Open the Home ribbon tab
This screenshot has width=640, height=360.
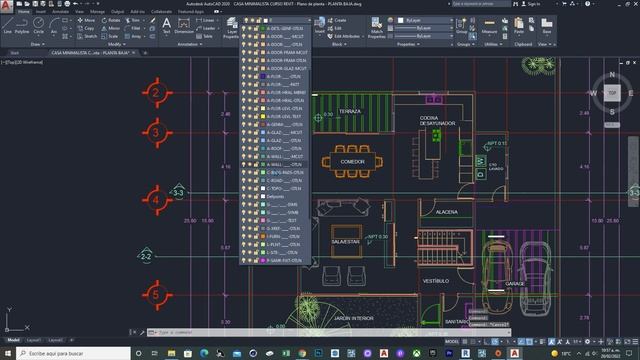(24, 12)
